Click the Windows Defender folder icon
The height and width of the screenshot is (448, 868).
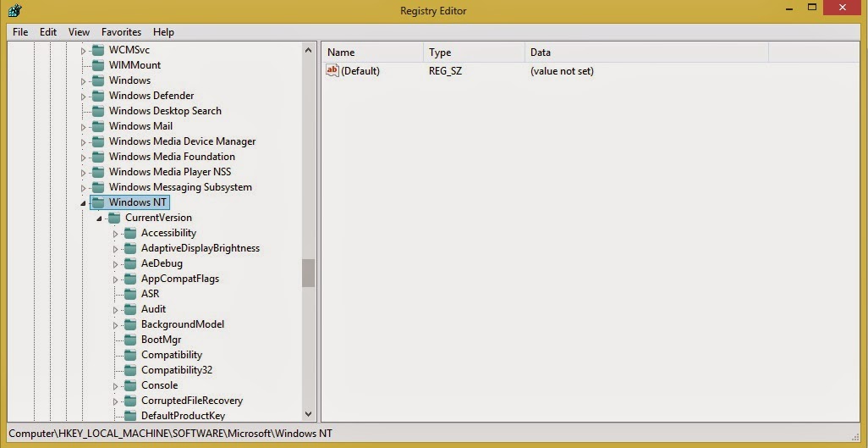(x=98, y=96)
